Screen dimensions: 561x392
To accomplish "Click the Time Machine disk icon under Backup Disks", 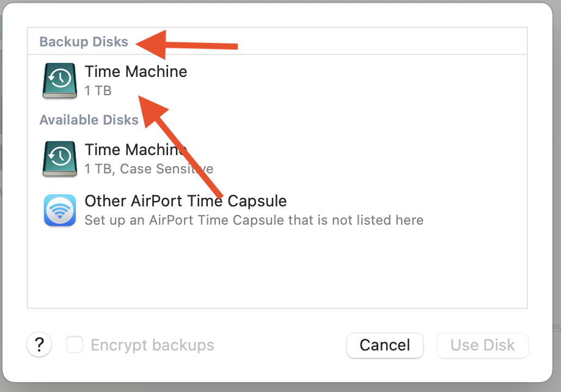I will 59,81.
